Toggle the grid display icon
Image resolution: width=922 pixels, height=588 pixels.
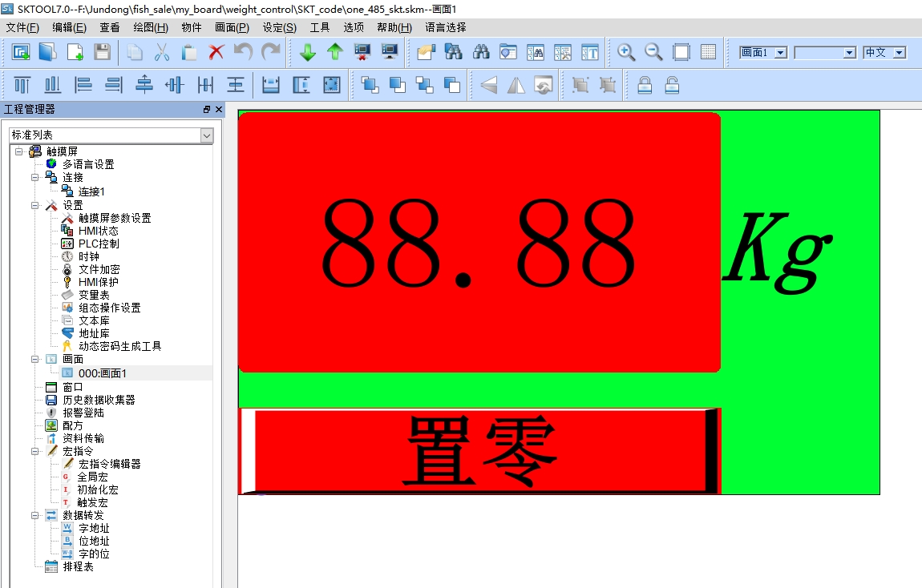(708, 53)
